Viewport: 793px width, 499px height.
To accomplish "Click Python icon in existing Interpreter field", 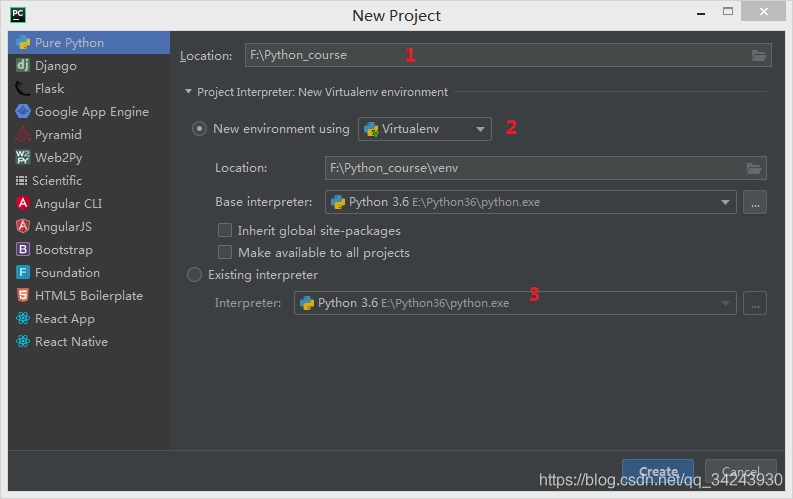I will pos(307,303).
